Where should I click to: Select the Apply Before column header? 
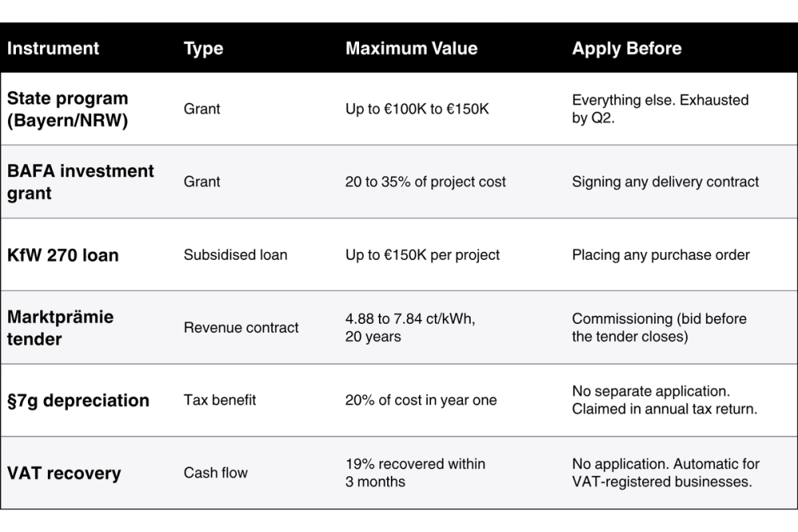tap(626, 49)
